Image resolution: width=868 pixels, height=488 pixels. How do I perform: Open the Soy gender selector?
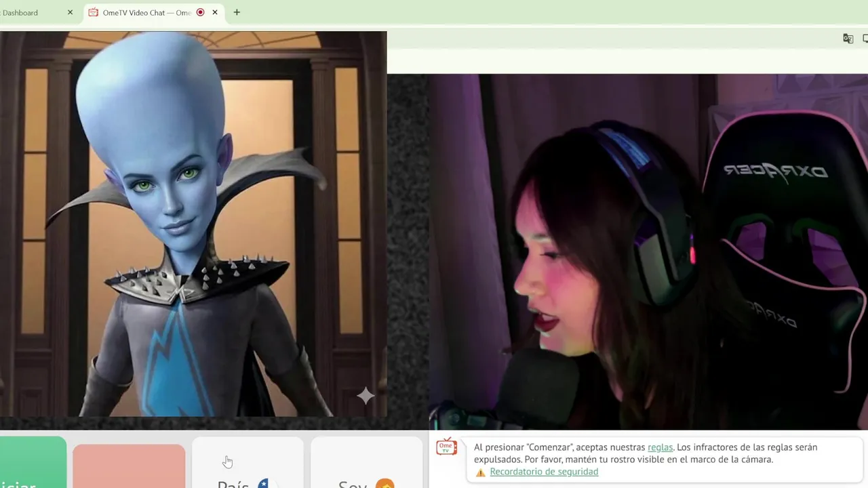(366, 462)
